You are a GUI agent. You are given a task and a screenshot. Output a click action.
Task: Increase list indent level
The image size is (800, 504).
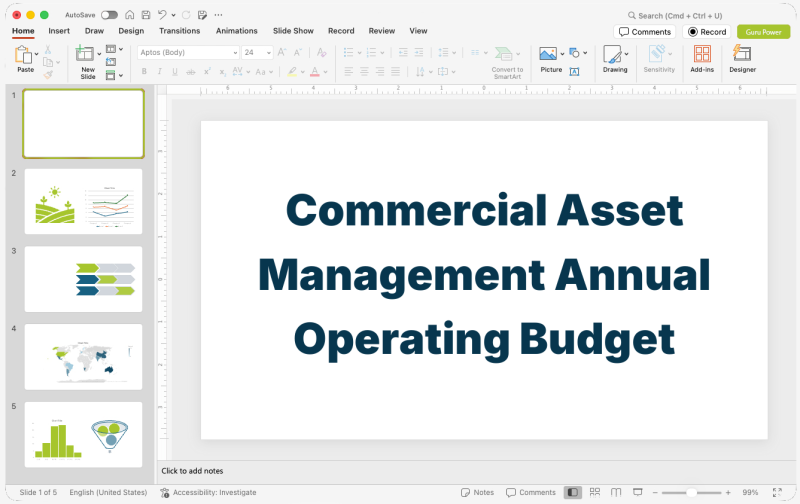[419, 53]
